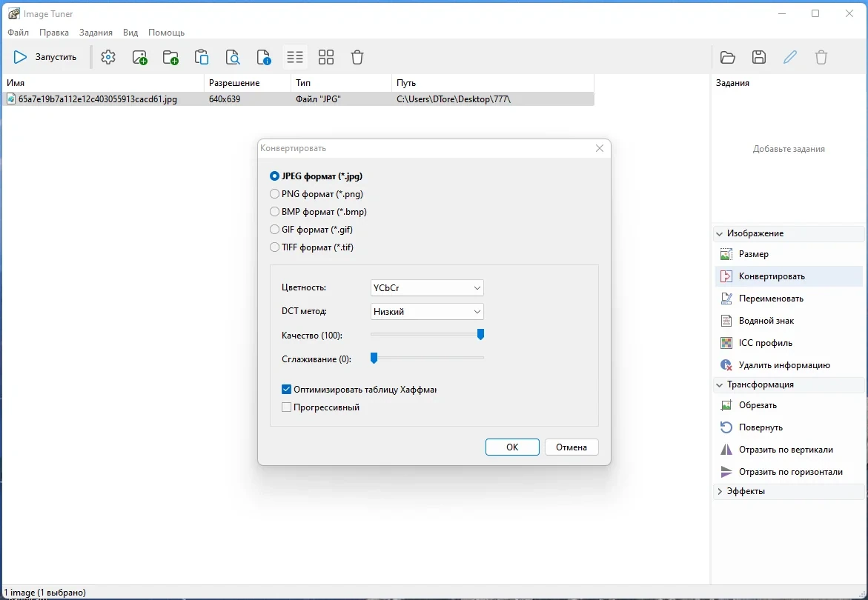Open the Правка menu
Viewport: 868px width, 600px height.
coord(54,33)
